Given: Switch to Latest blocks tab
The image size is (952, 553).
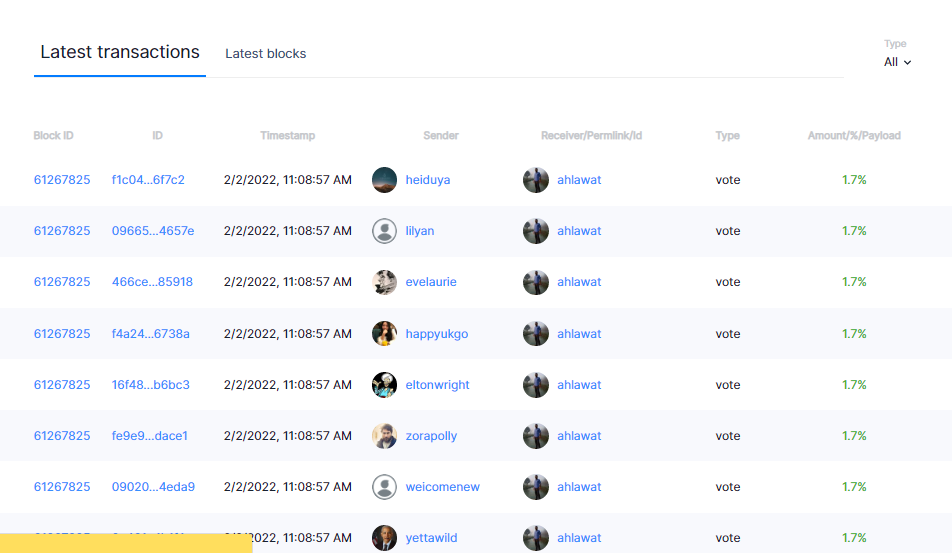Looking at the screenshot, I should point(265,53).
